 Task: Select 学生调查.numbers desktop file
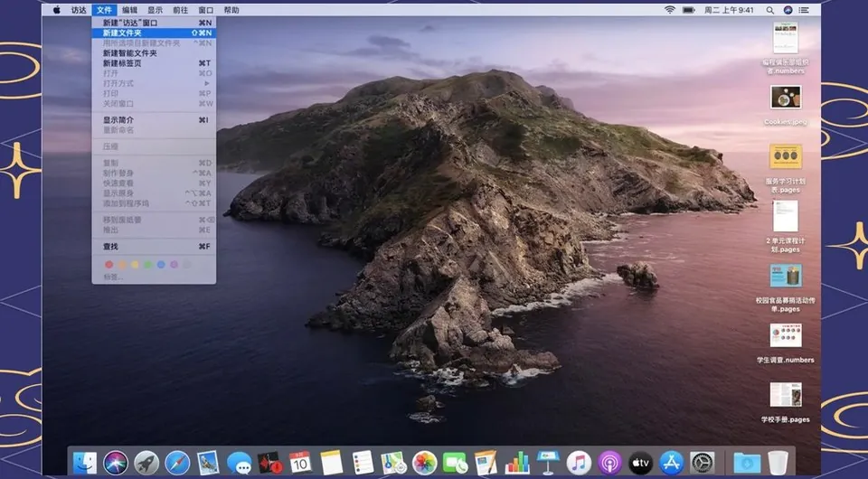[x=786, y=343]
